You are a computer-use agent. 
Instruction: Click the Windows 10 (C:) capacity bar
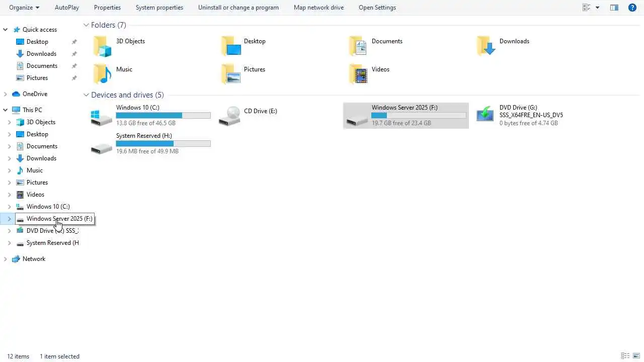163,116
